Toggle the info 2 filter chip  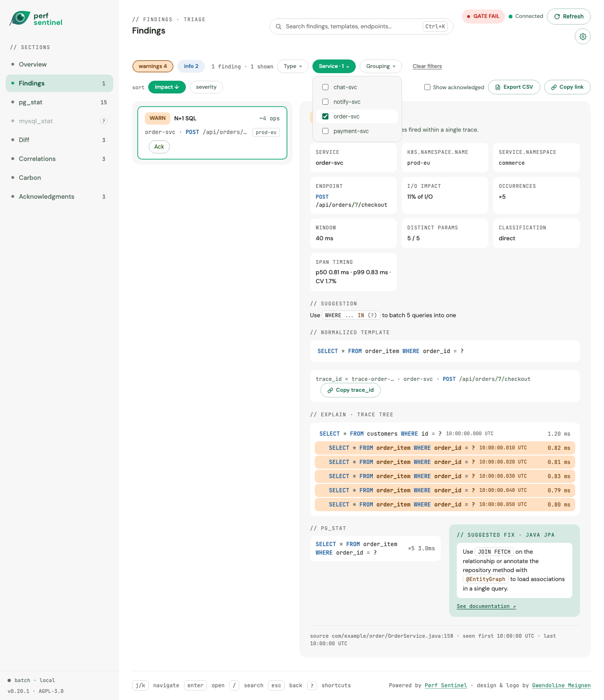pyautogui.click(x=191, y=66)
